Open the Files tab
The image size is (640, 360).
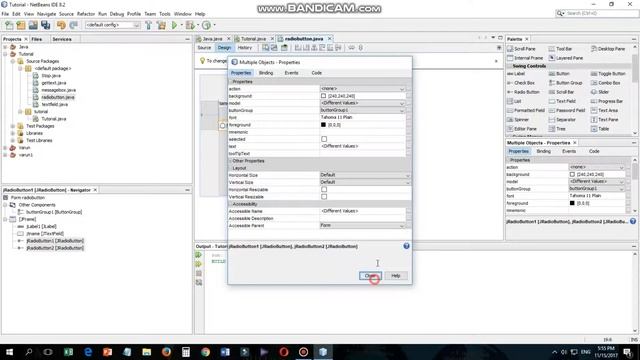pos(37,39)
